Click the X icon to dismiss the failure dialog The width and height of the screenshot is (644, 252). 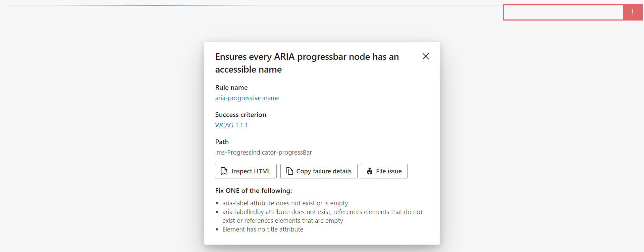pyautogui.click(x=425, y=56)
